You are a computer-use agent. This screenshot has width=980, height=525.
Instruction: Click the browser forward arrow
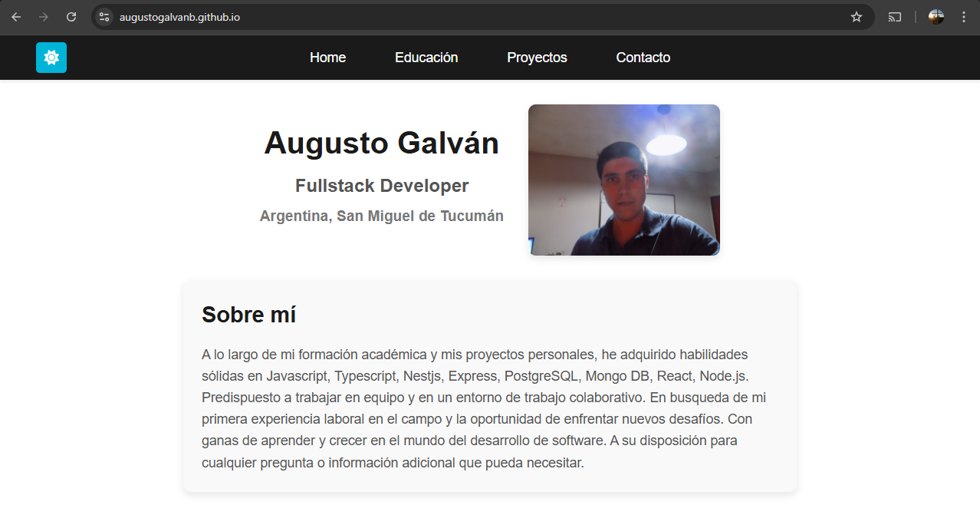(44, 17)
